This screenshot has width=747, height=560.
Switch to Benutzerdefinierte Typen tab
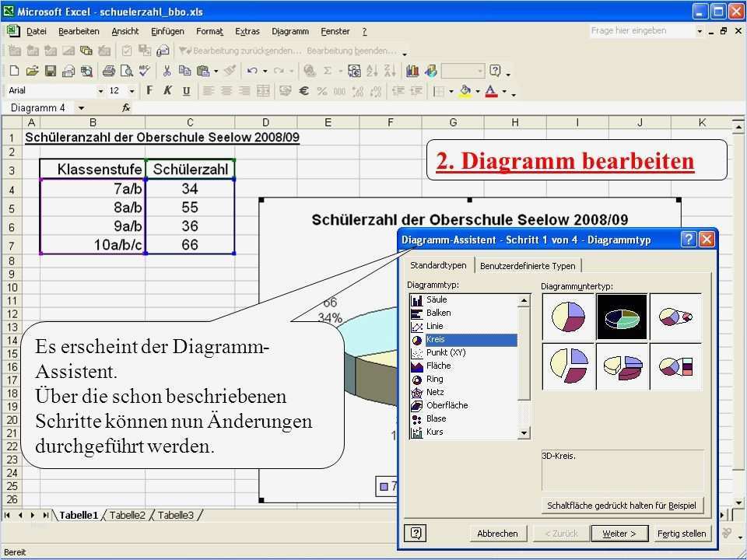(528, 266)
